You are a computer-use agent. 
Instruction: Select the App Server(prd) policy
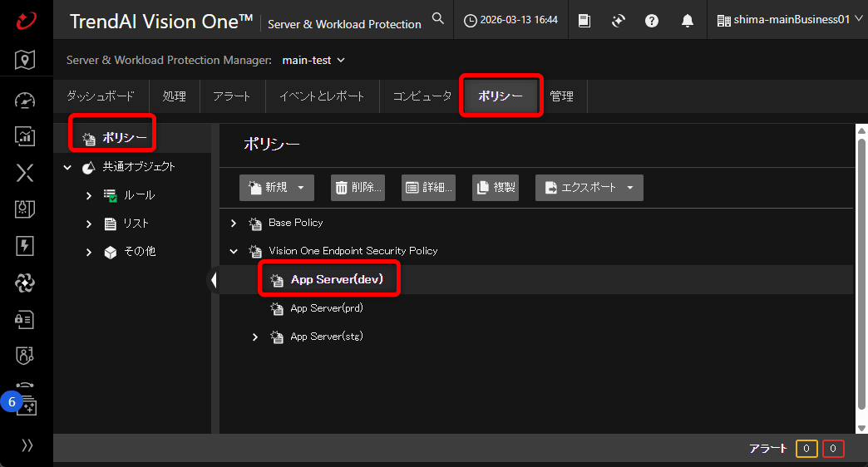(x=326, y=309)
